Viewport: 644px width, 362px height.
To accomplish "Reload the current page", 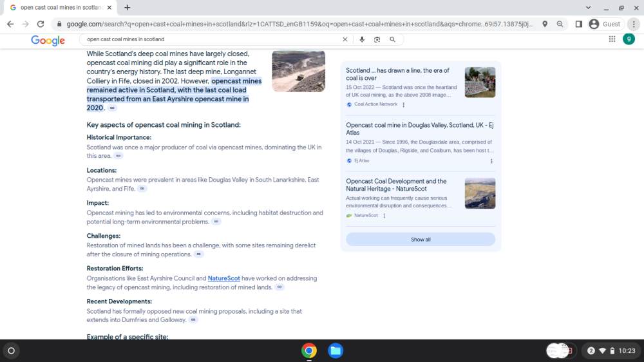I will [x=40, y=24].
